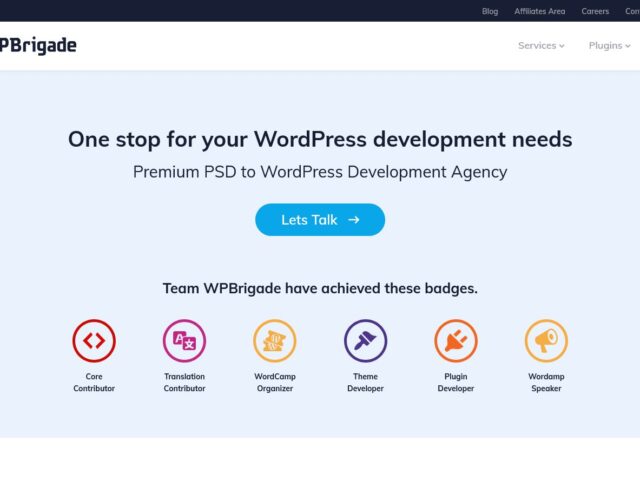Image resolution: width=640 pixels, height=480 pixels.
Task: Click the 'Theme Developer' label text
Action: pyautogui.click(x=365, y=382)
